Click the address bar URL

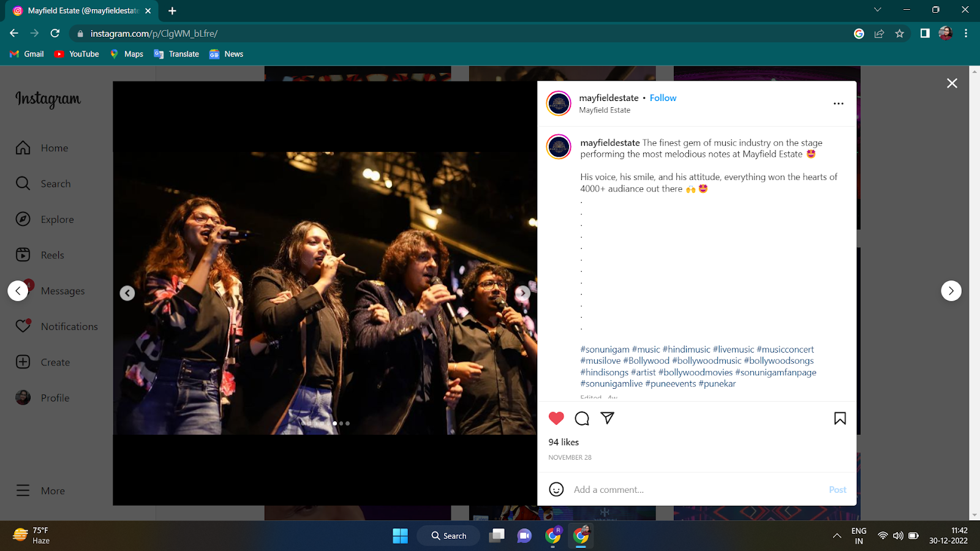154,34
